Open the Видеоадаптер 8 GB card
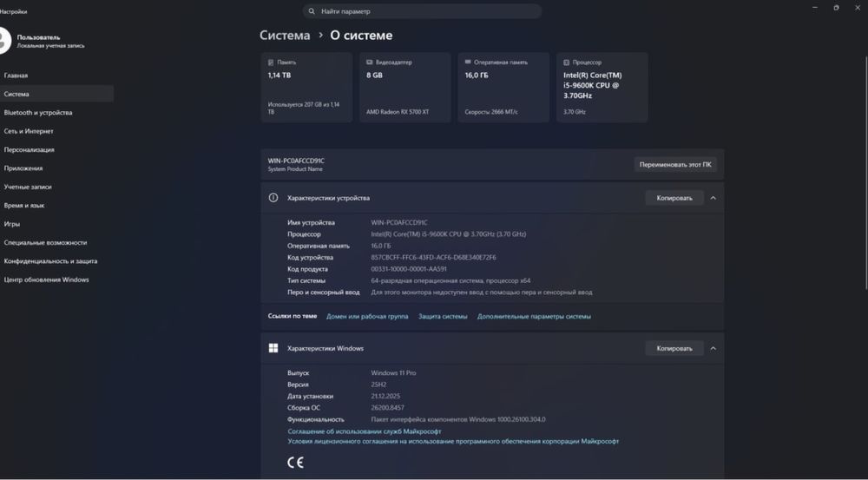This screenshot has width=868, height=480. pyautogui.click(x=404, y=88)
